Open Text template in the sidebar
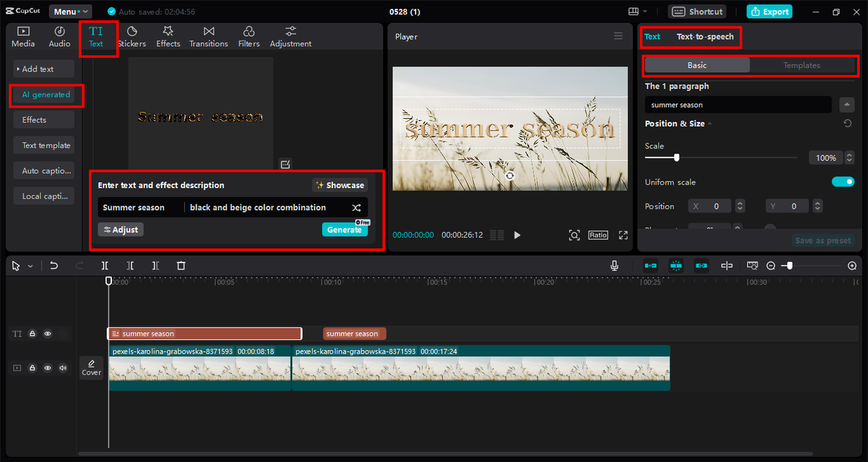Image resolution: width=868 pixels, height=462 pixels. pyautogui.click(x=43, y=145)
